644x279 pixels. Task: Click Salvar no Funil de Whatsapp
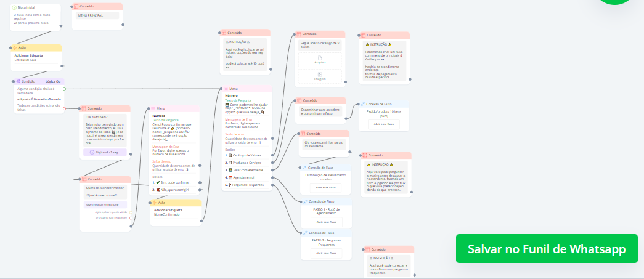click(x=547, y=249)
